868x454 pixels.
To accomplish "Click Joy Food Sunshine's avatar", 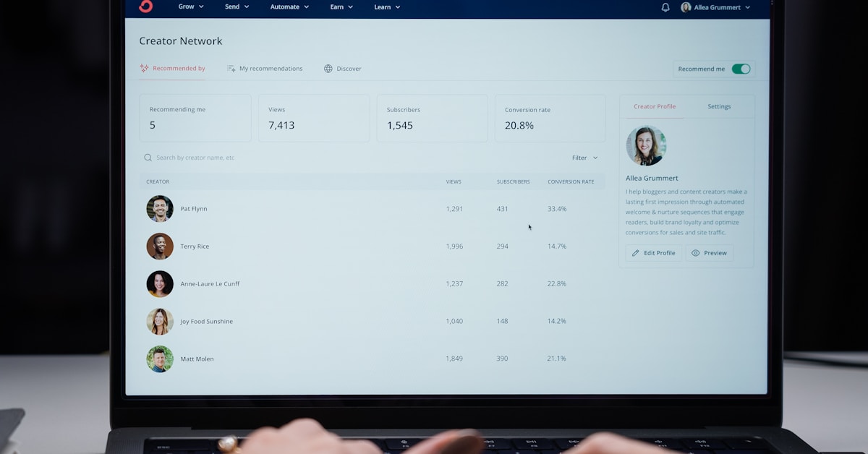I will 160,322.
